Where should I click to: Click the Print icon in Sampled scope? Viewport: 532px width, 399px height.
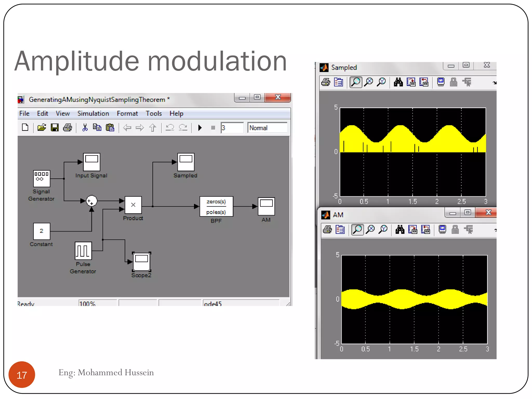325,82
